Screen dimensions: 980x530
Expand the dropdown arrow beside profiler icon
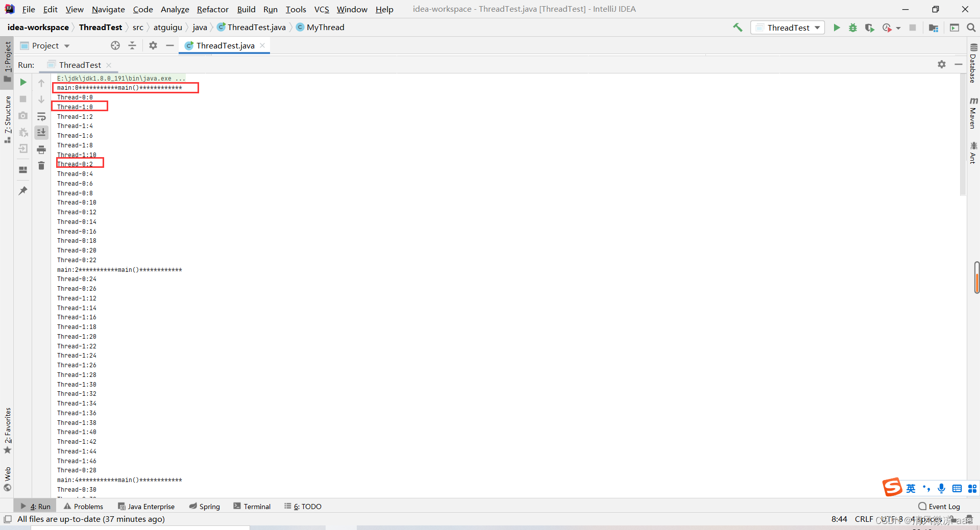coord(898,28)
